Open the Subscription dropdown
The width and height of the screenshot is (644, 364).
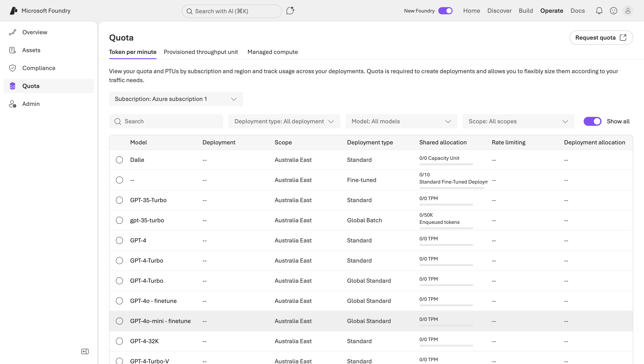pos(176,99)
